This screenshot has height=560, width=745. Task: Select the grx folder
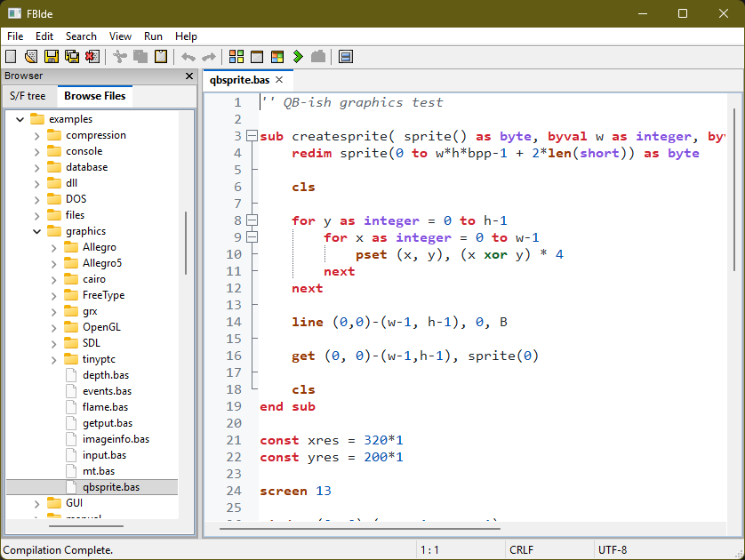(x=90, y=312)
